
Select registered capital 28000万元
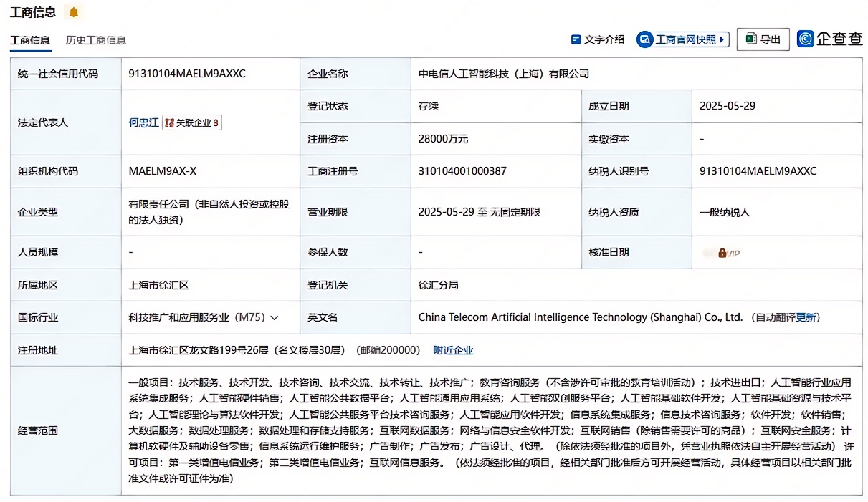443,139
